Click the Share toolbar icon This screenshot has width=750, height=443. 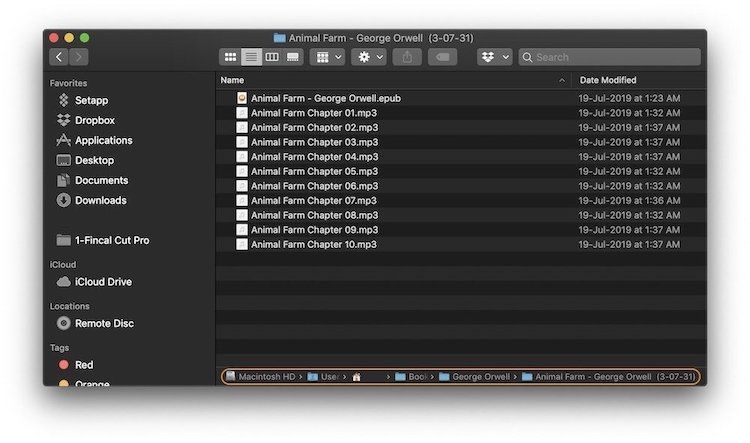408,57
